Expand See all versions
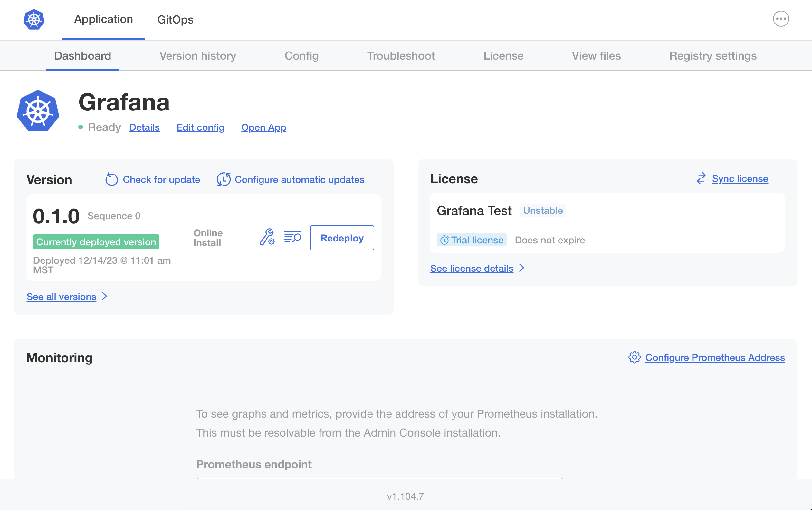The image size is (812, 510). 62,297
